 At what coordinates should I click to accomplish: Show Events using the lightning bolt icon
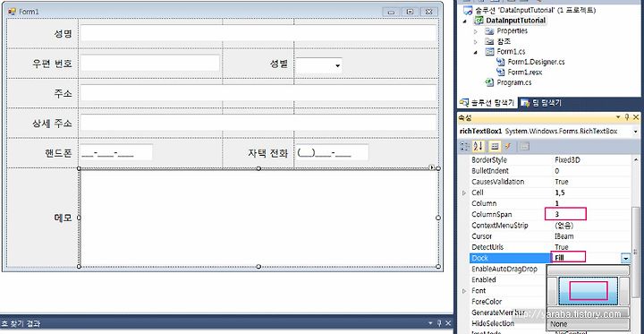point(508,146)
